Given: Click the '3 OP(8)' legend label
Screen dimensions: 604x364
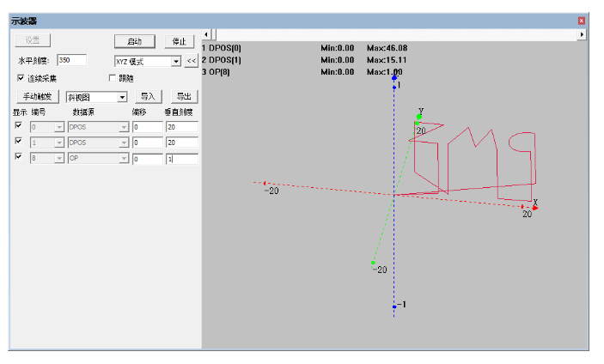Looking at the screenshot, I should (217, 72).
